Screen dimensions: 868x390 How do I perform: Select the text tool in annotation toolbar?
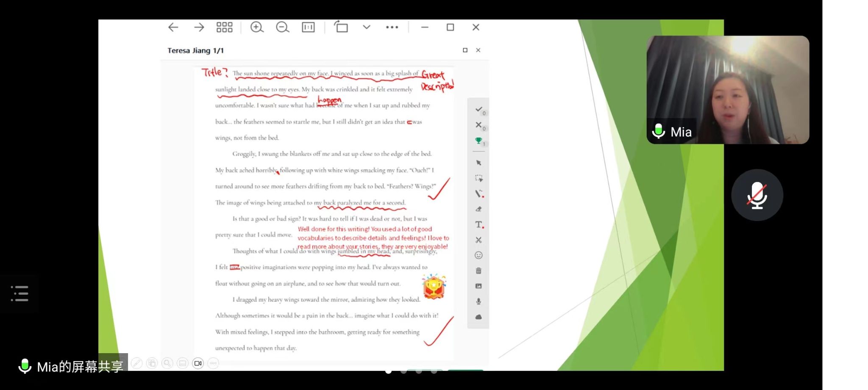[479, 224]
